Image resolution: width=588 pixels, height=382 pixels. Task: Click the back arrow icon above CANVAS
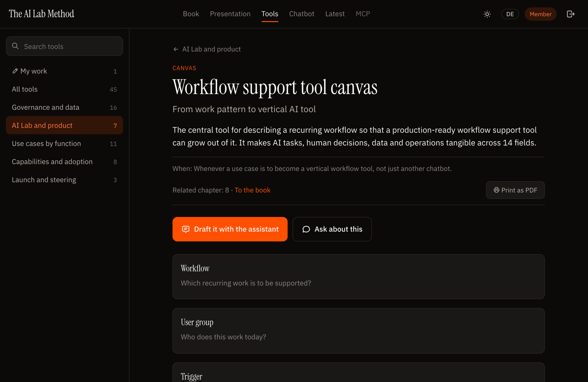(176, 49)
